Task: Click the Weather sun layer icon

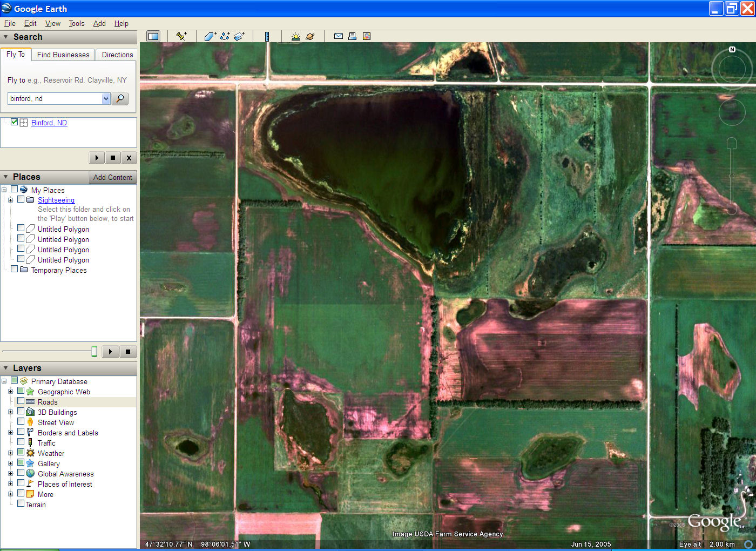Action: tap(30, 453)
